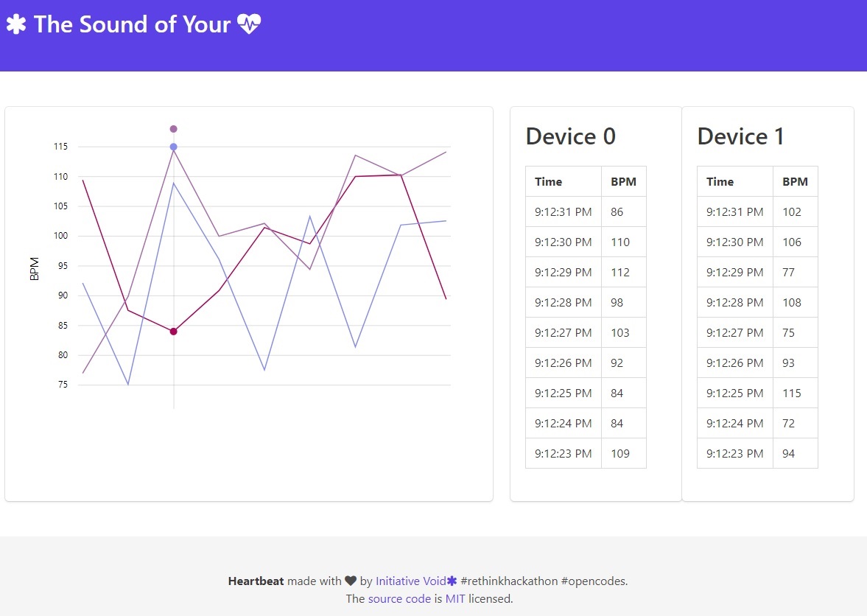The image size is (867, 616).
Task: Click the 77 BPM cell in Device 1
Action: 795,272
